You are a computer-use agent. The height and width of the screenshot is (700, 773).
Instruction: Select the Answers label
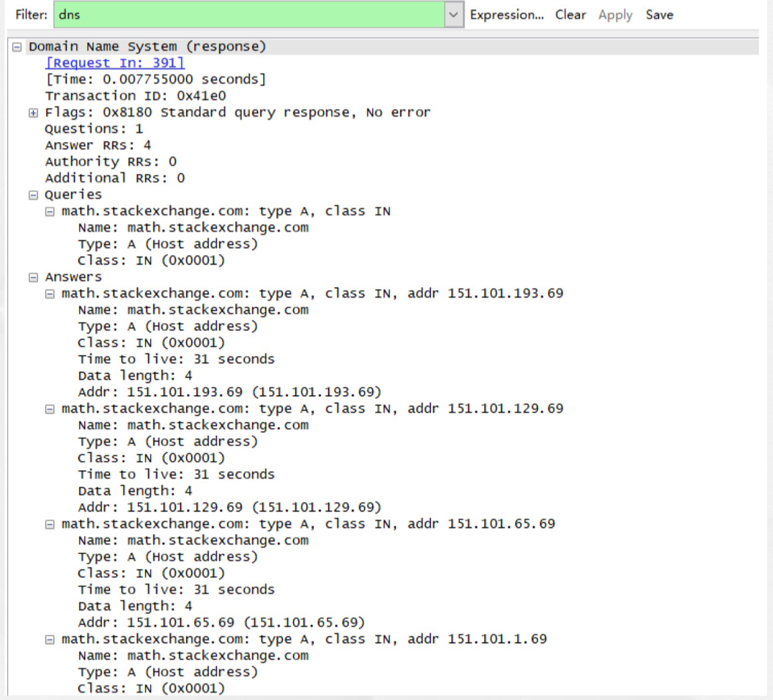click(73, 277)
